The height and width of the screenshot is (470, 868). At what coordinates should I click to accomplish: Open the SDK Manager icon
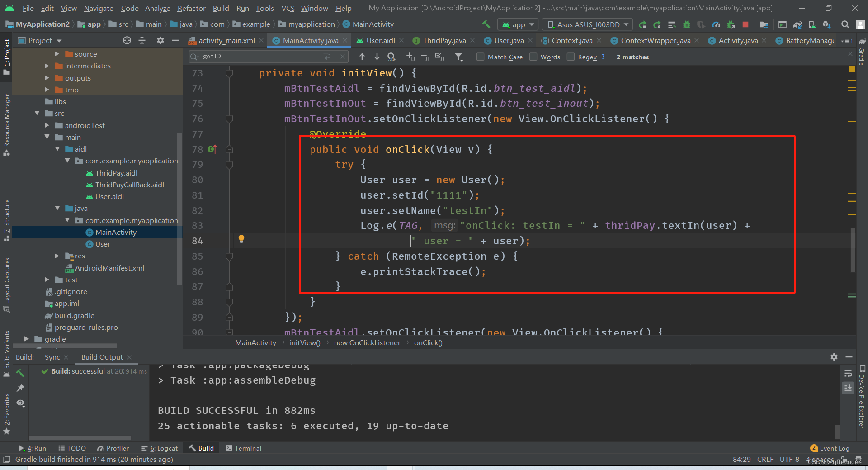[826, 24]
